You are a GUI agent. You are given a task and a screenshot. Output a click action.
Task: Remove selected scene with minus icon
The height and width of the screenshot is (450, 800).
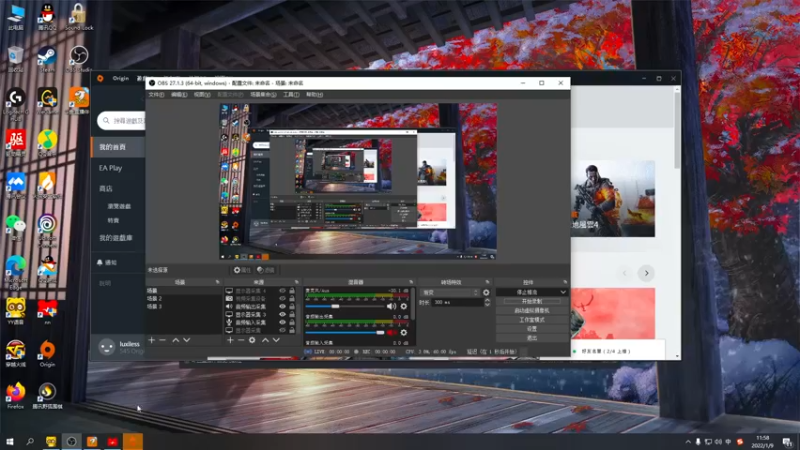pyautogui.click(x=162, y=340)
